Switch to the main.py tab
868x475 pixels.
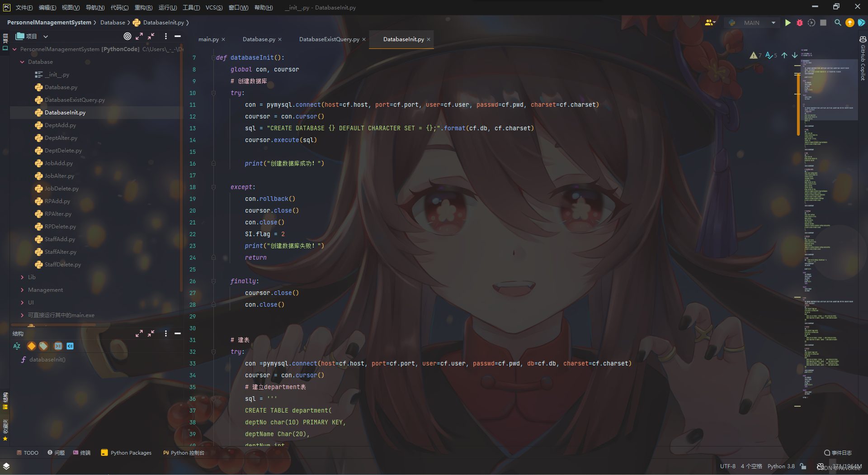208,39
